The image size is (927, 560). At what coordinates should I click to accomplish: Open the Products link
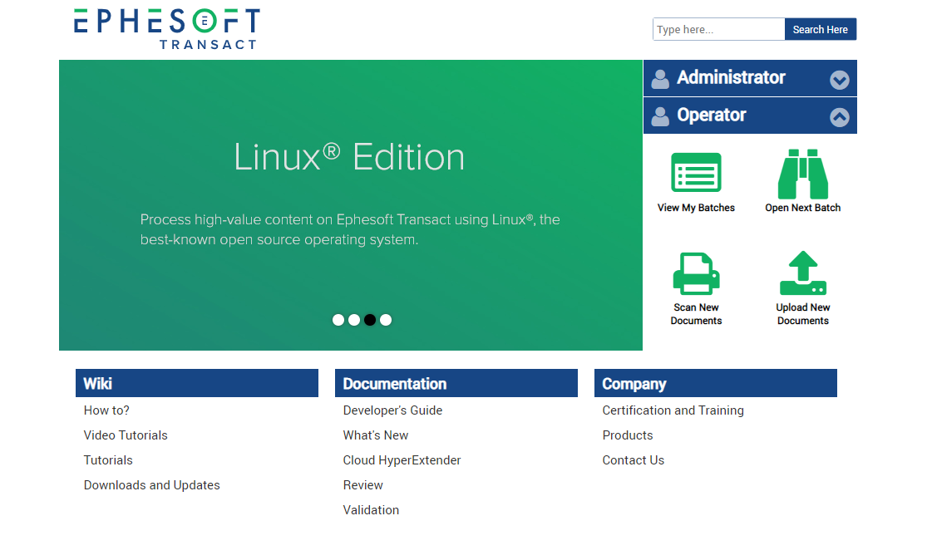[x=627, y=435]
